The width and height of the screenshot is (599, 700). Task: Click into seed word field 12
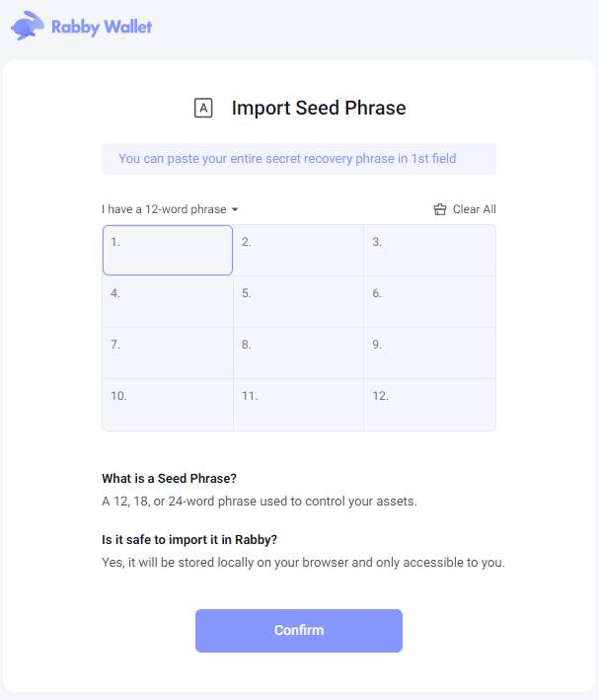coord(429,405)
